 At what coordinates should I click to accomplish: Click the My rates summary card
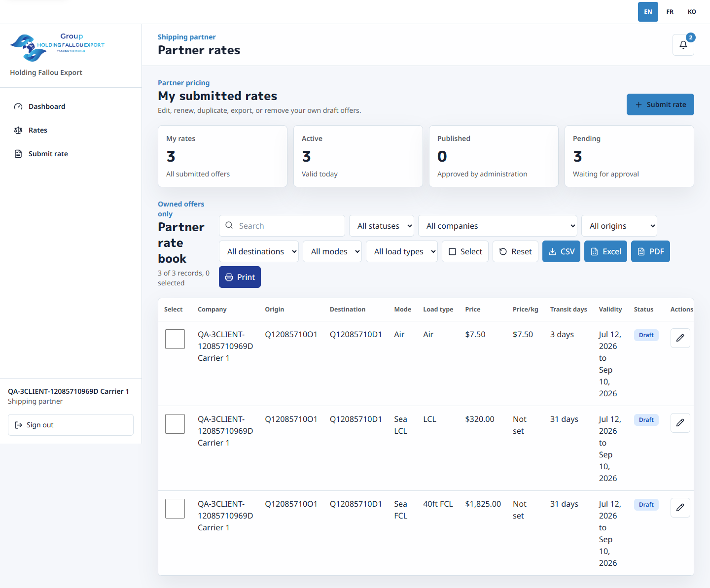[222, 156]
